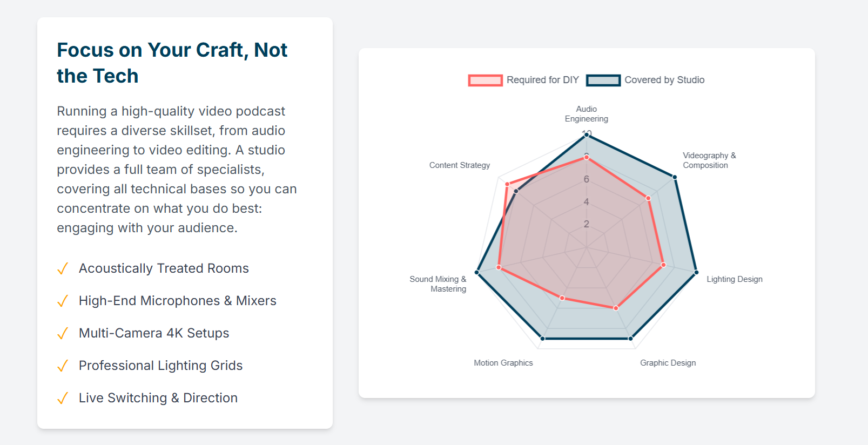Screen dimensions: 868x445
Task: Toggle the Covered by Studio legend swatch
Action: point(603,80)
